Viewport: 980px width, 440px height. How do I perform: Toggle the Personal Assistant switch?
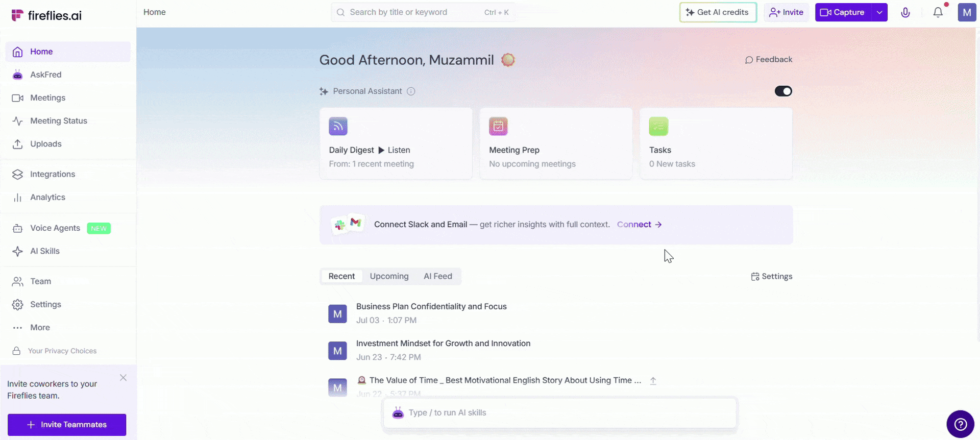(783, 91)
